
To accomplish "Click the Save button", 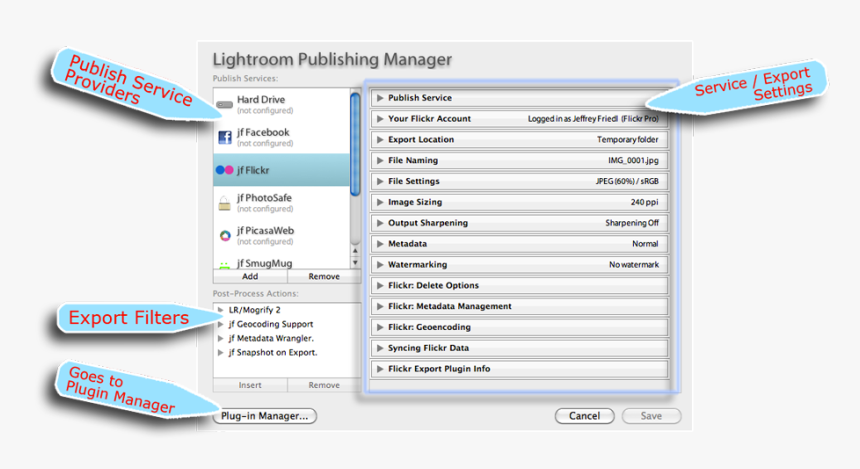I will 651,416.
